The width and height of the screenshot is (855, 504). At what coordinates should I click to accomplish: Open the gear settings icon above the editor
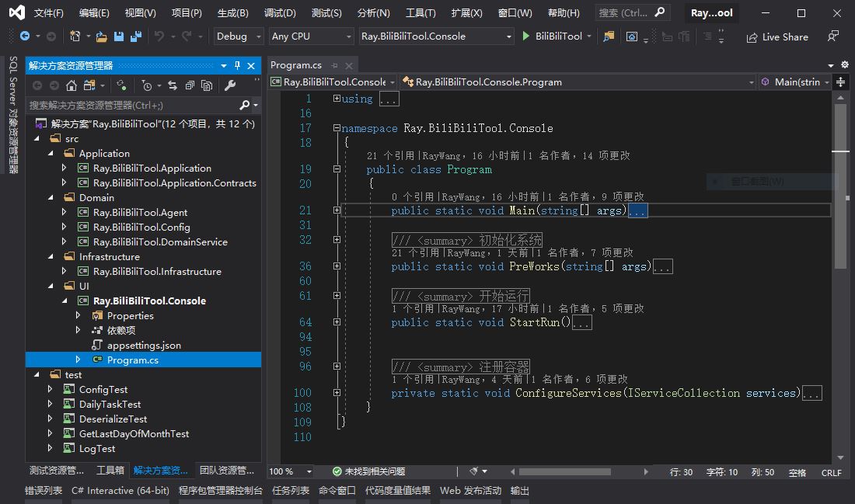[845, 64]
